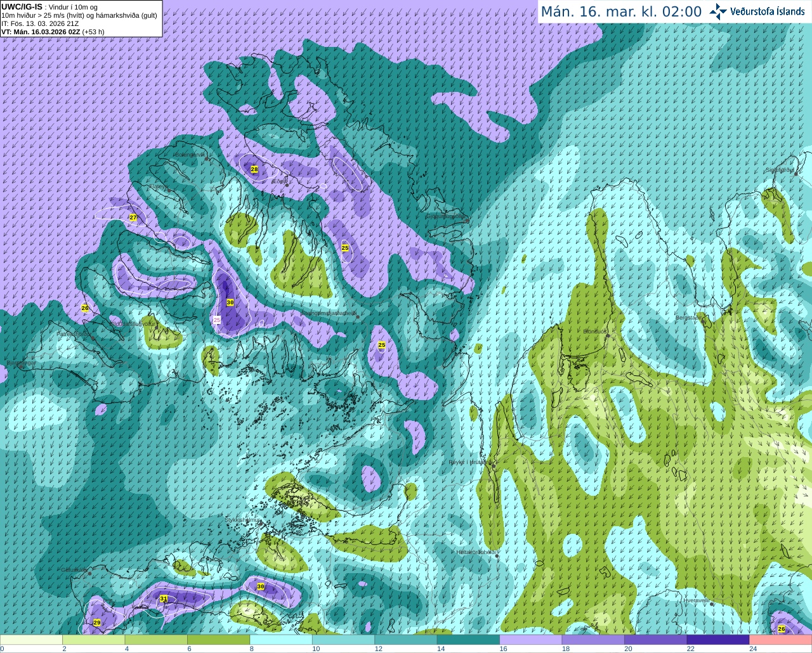
Task: Click the Veðurstofa Íslands logo
Action: tap(757, 11)
